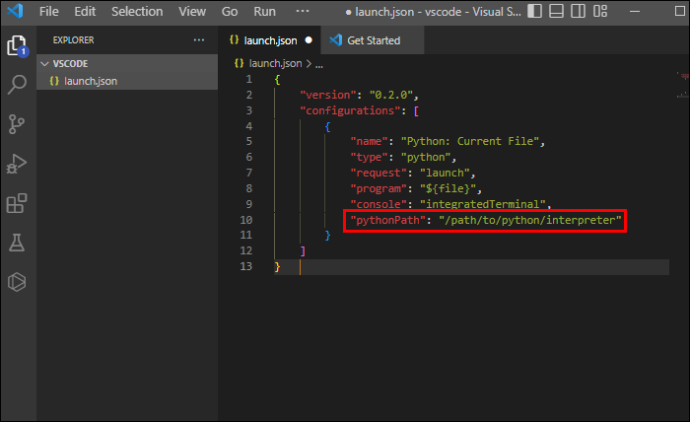The width and height of the screenshot is (690, 422).
Task: Click the "launch" value on line 7
Action: tap(444, 173)
